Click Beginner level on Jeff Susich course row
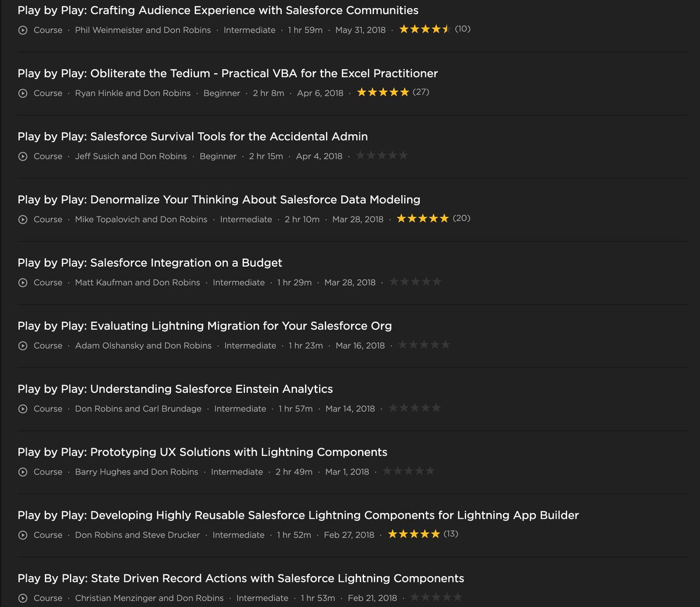The height and width of the screenshot is (607, 700). tap(218, 156)
